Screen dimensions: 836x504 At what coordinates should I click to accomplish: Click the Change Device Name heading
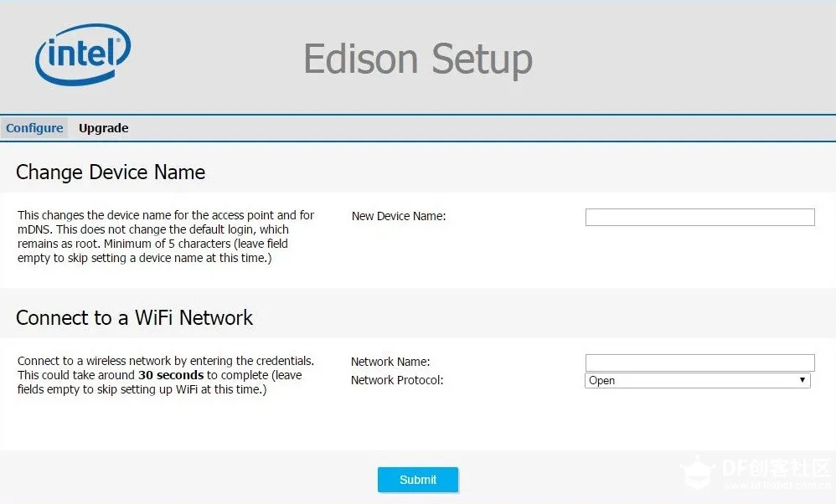[111, 172]
